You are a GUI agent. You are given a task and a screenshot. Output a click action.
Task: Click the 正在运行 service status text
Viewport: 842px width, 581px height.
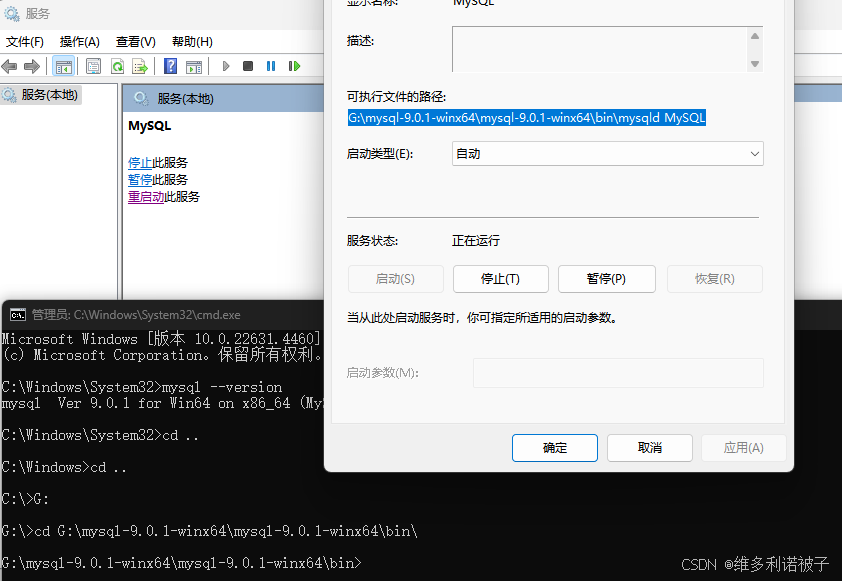[x=476, y=241]
